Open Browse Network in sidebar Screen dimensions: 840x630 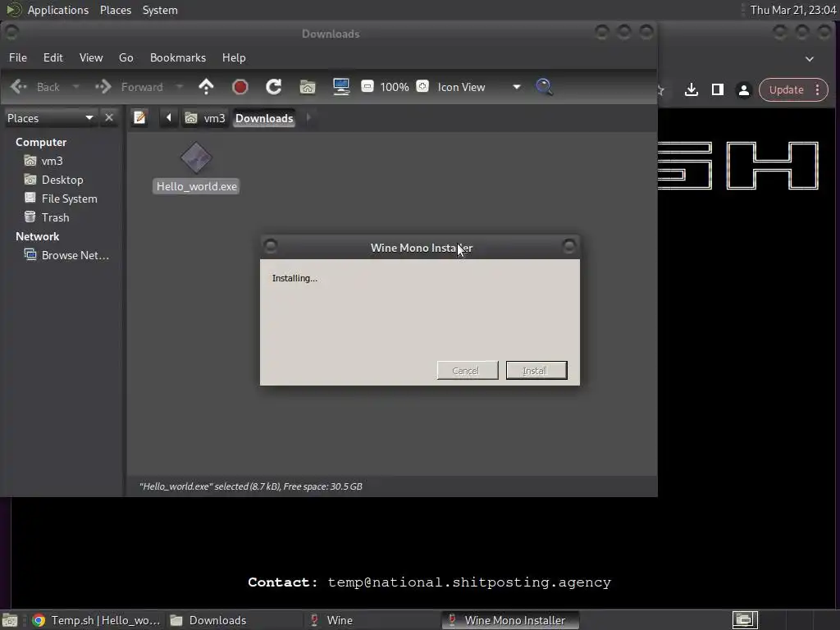point(66,255)
